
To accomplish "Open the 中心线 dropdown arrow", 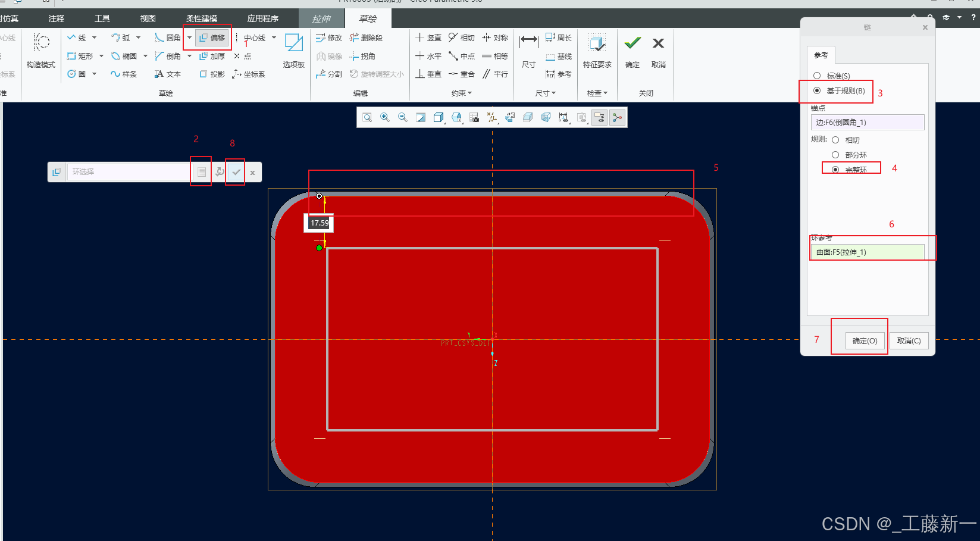I will coord(274,37).
